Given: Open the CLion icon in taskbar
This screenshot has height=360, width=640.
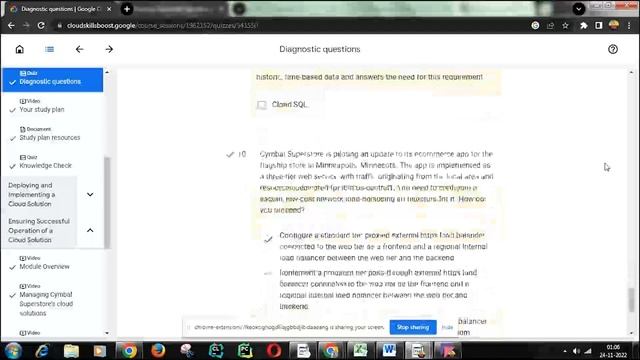Looking at the screenshot, I should 216,351.
